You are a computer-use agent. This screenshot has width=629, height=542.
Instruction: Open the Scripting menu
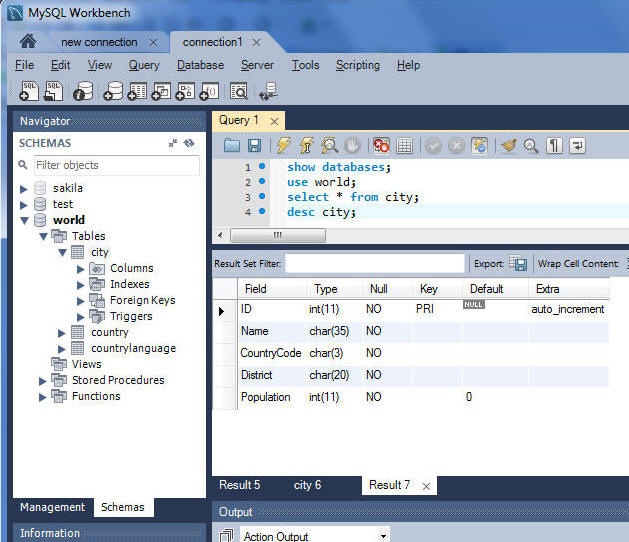[358, 65]
